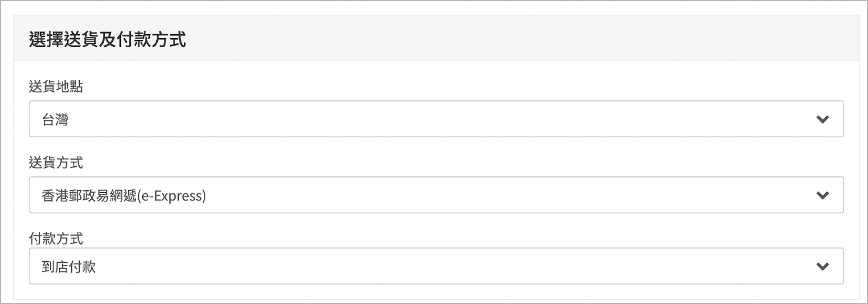Open the 送貨方式 dropdown for shipping method
This screenshot has height=304, width=868.
[x=436, y=194]
